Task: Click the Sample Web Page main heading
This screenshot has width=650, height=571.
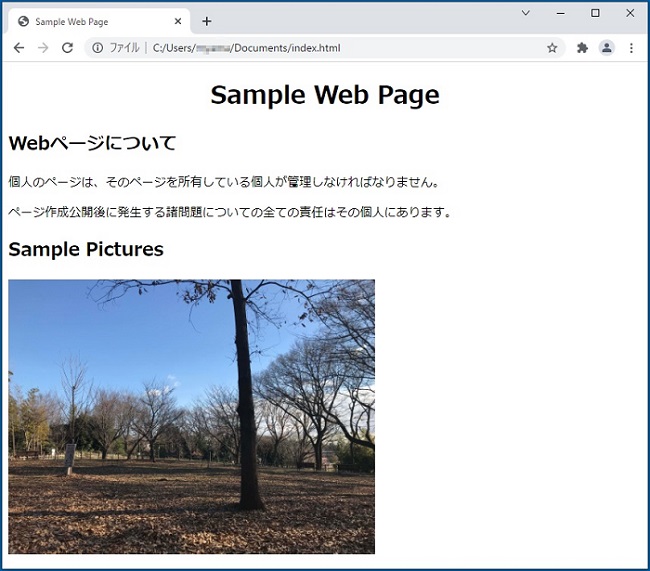Action: tap(324, 95)
